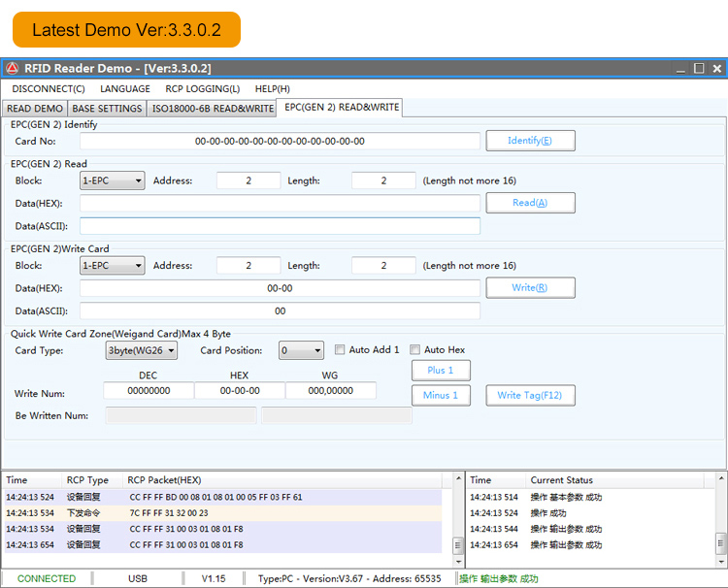Switch to the BASE SETTINGS tab
The width and height of the screenshot is (728, 588).
pyautogui.click(x=107, y=109)
